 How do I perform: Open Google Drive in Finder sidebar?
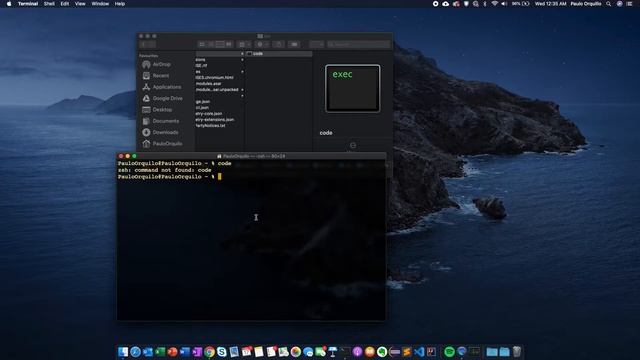click(x=162, y=98)
